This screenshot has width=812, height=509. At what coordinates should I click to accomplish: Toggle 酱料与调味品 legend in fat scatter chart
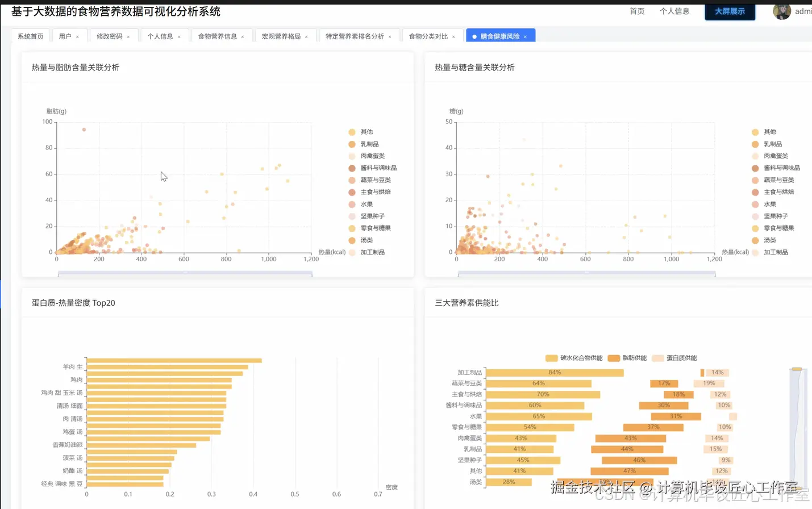click(x=372, y=168)
